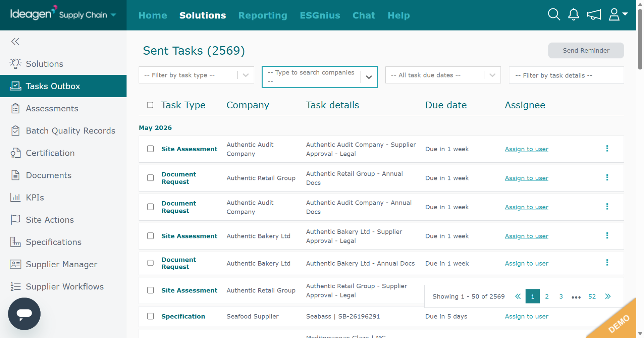Click the current page 1 button
Screen dimensions: 644x338
click(532, 296)
